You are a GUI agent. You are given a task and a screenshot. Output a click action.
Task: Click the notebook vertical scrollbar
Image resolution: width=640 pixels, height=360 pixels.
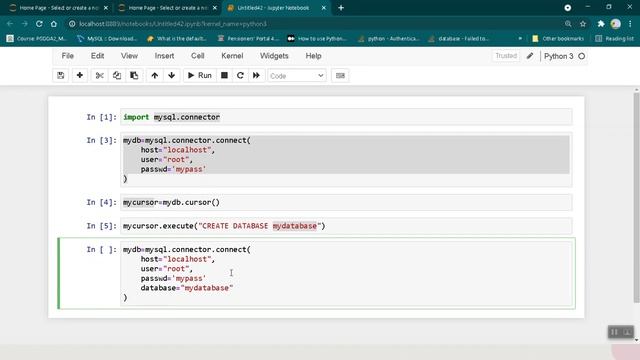(636, 198)
